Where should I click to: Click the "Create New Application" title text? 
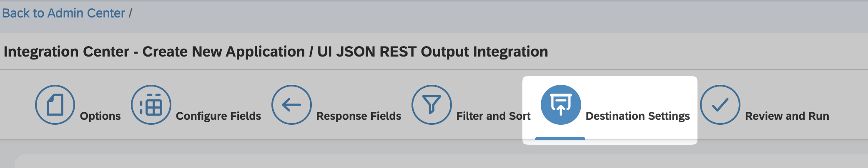pyautogui.click(x=223, y=52)
